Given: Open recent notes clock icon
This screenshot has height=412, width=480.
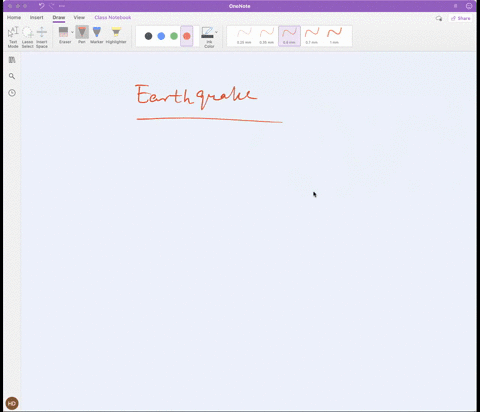Looking at the screenshot, I should coord(12,93).
